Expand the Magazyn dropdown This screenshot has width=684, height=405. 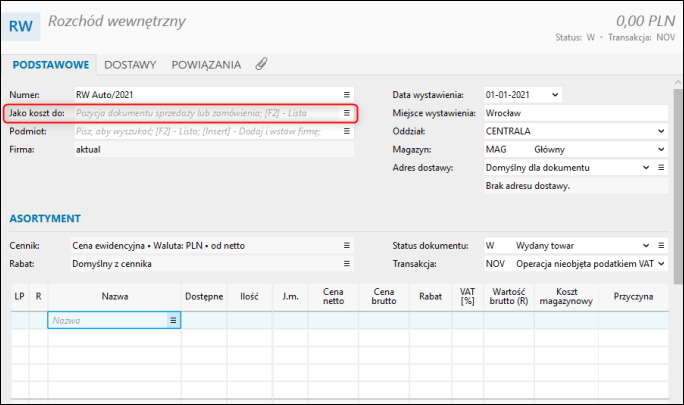pos(661,149)
